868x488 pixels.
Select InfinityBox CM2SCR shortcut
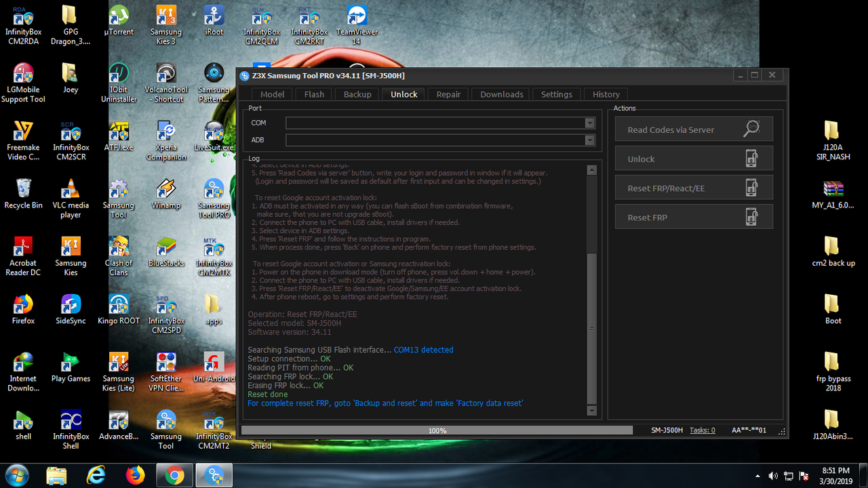(71, 141)
